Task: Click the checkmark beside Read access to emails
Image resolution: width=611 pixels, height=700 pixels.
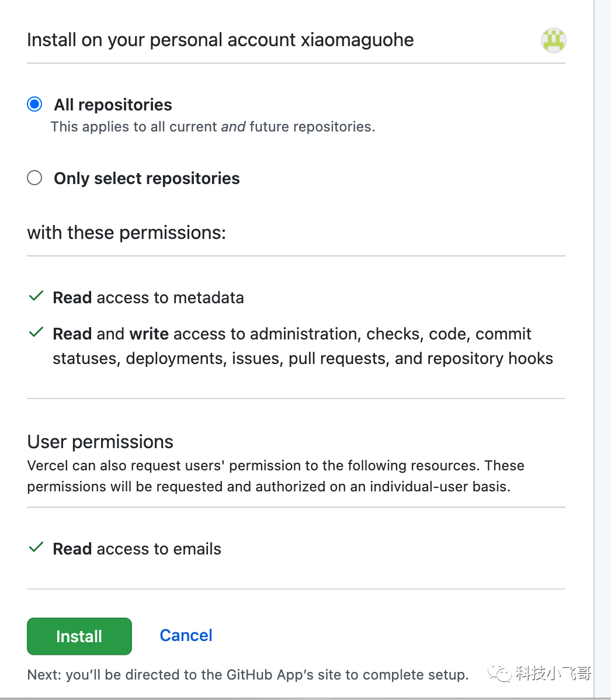Action: pos(36,548)
